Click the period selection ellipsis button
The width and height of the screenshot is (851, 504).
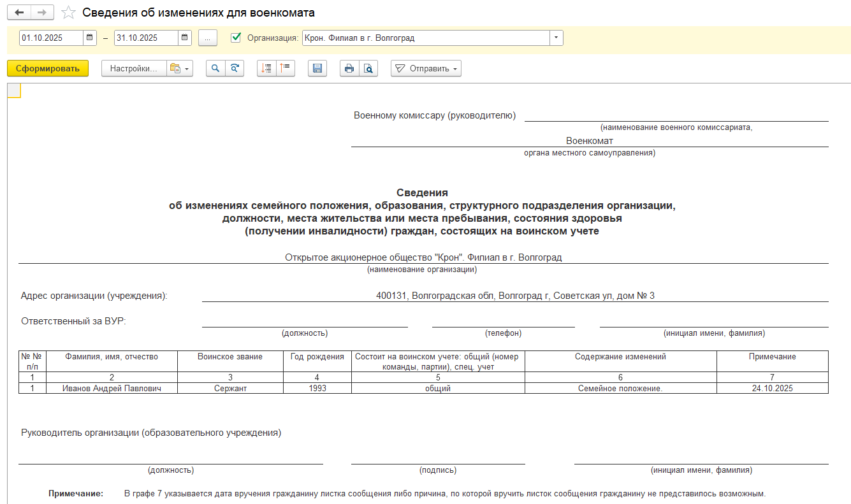coord(208,38)
